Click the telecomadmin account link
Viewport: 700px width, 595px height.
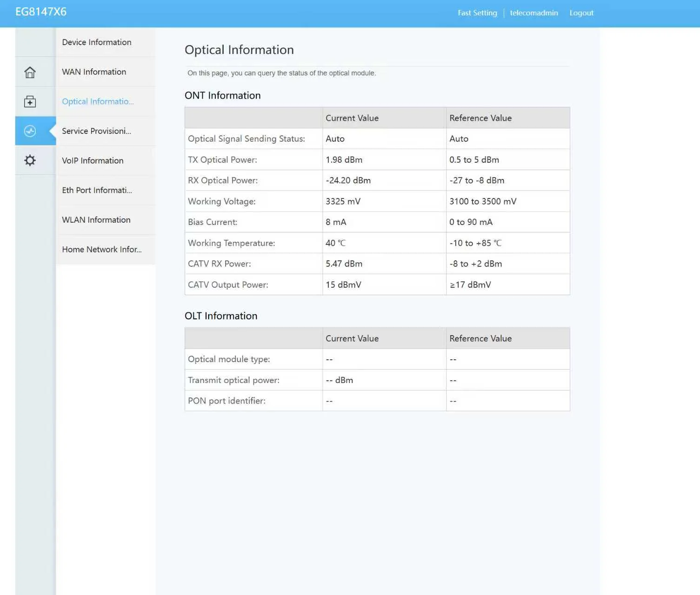click(534, 13)
